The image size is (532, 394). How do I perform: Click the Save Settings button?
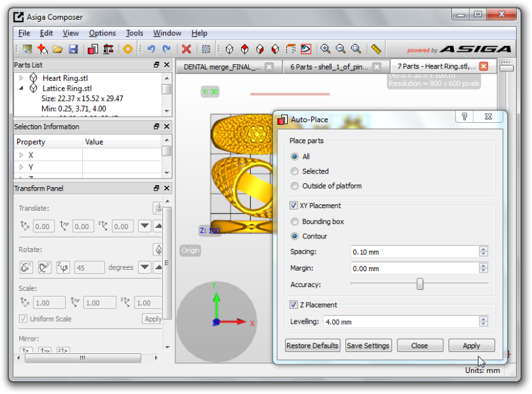point(368,345)
